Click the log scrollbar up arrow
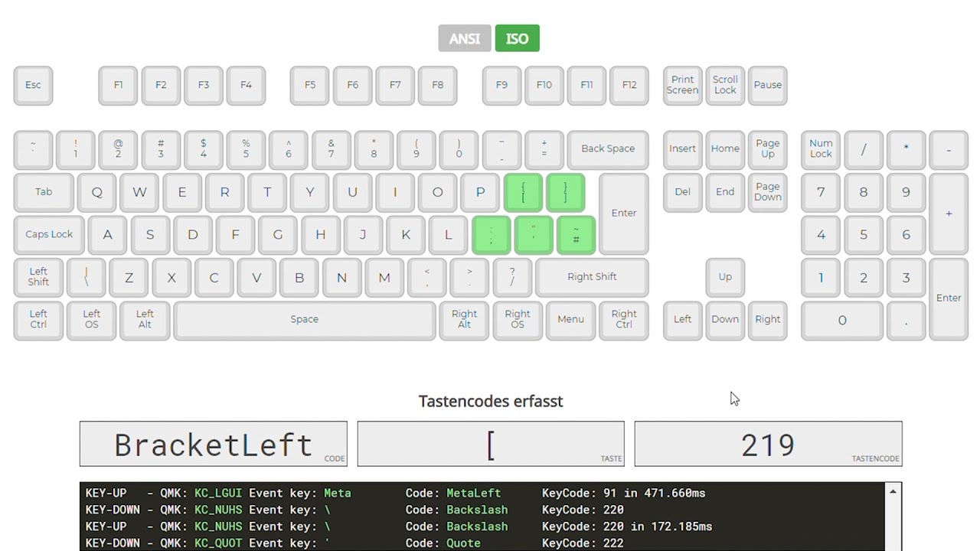This screenshot has width=980, height=551. coord(893,491)
